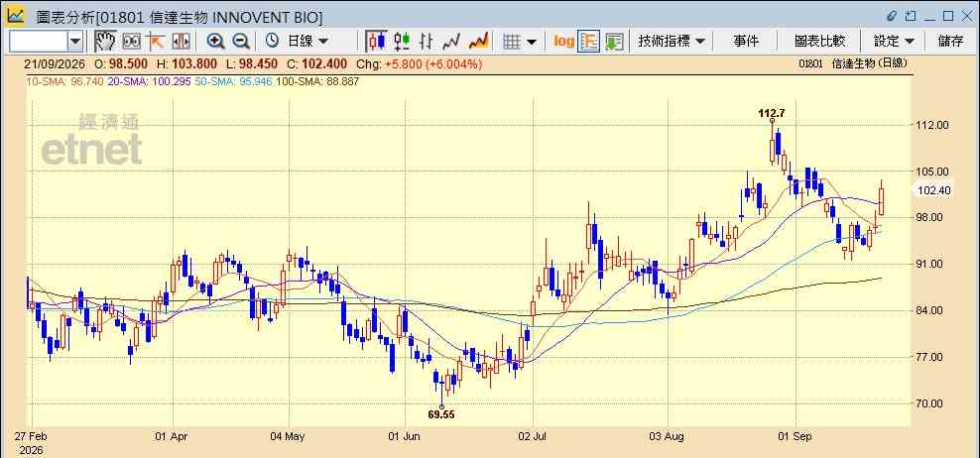Open the 日線 period dropdown
980x458 pixels.
(307, 42)
